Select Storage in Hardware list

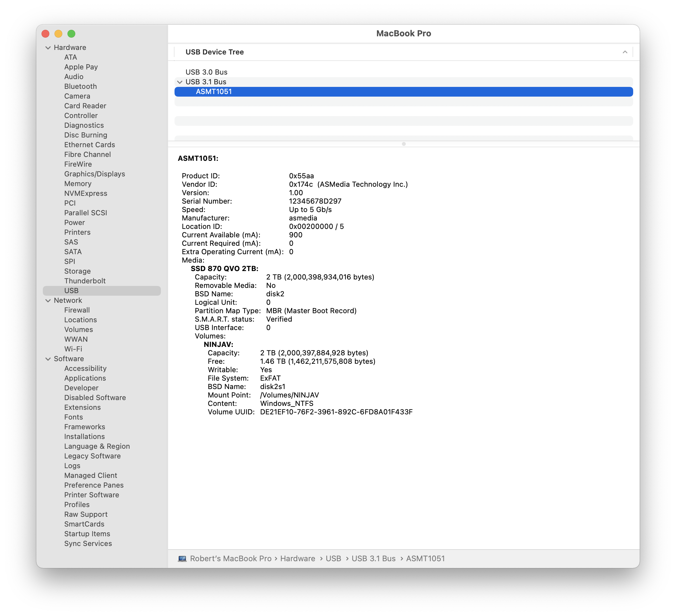(x=78, y=271)
